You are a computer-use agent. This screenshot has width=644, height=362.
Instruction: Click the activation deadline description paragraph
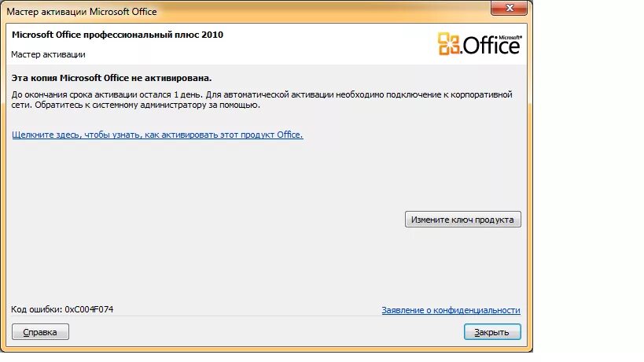(262, 100)
